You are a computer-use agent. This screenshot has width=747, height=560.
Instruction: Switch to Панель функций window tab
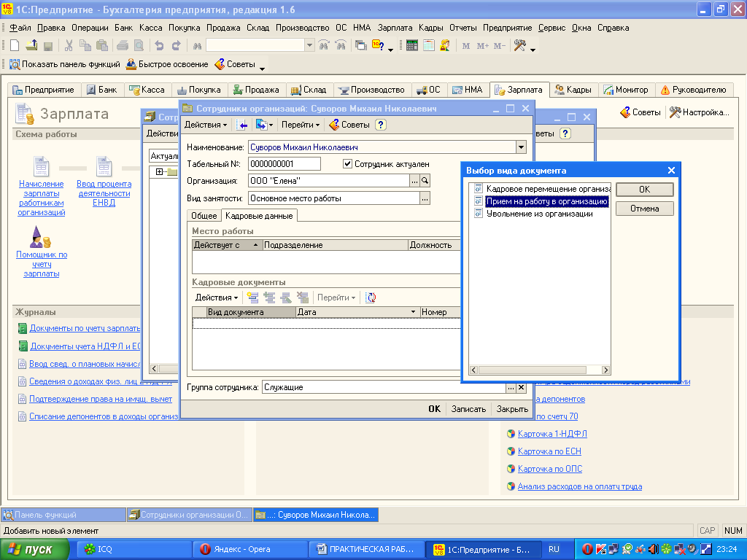pyautogui.click(x=63, y=515)
